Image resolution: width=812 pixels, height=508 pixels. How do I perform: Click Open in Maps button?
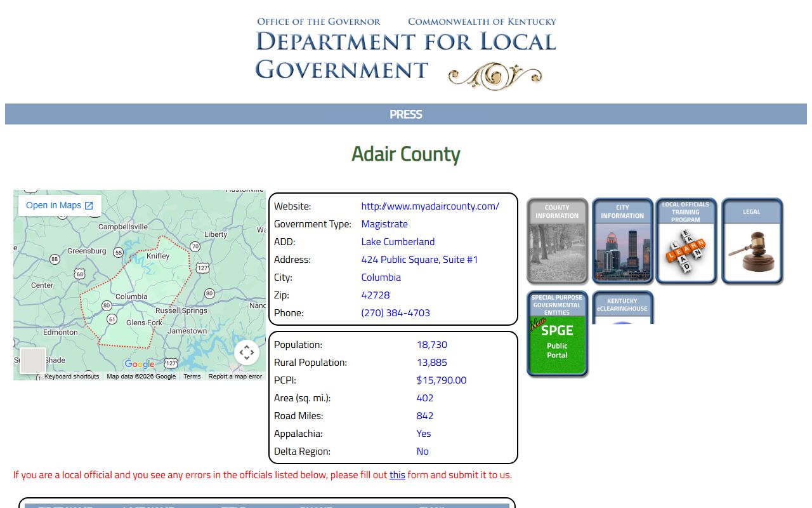click(60, 206)
